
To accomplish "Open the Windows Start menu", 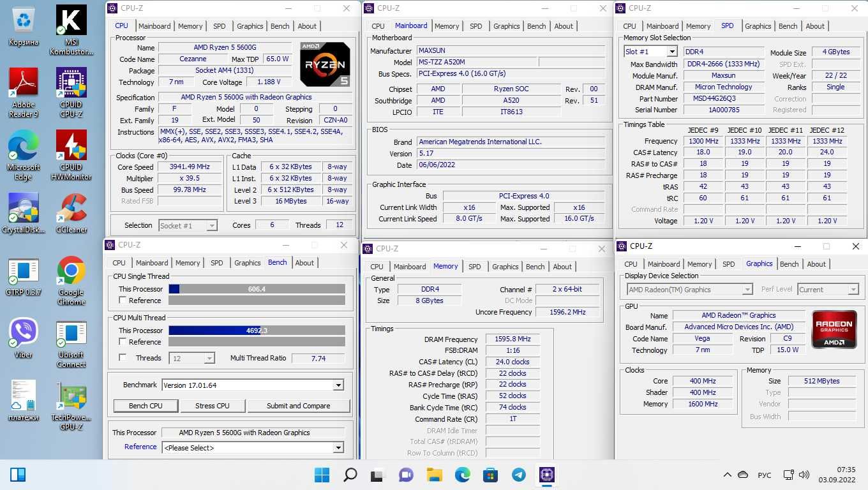I will pyautogui.click(x=322, y=475).
